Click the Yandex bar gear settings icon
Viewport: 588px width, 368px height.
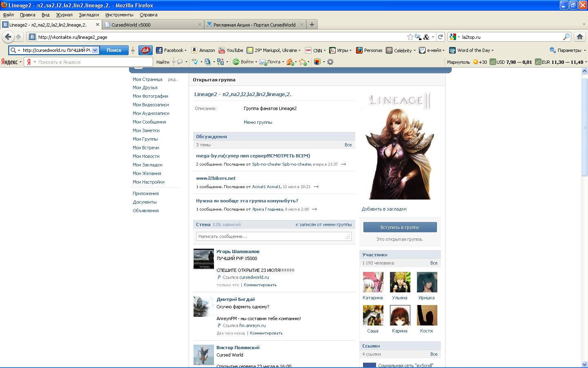click(330, 62)
